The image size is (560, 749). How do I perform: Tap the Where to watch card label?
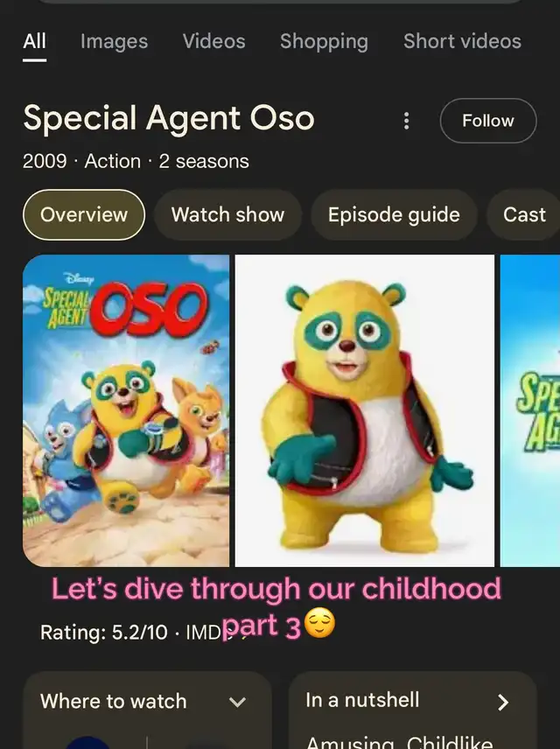click(113, 702)
